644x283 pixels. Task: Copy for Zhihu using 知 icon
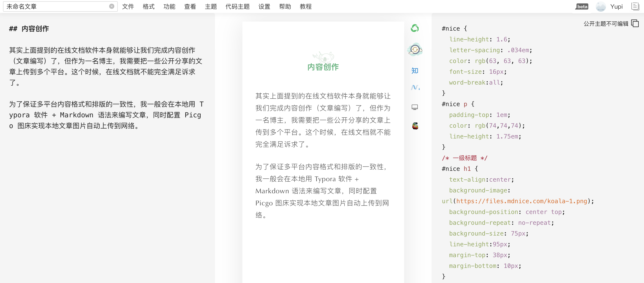click(x=415, y=71)
